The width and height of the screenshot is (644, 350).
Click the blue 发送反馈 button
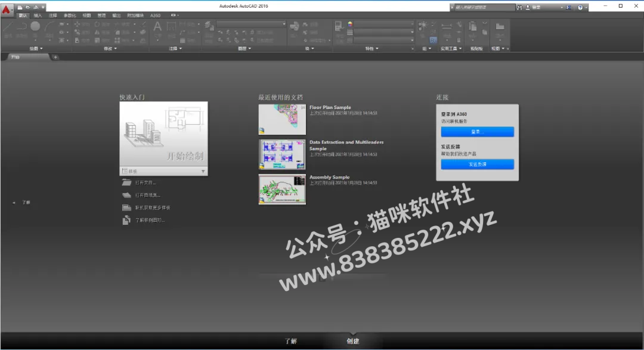pyautogui.click(x=477, y=165)
